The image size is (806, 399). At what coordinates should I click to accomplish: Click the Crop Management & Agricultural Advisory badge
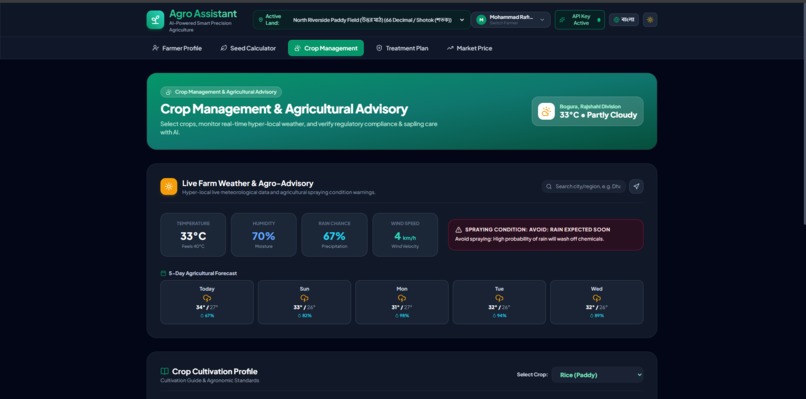pos(221,92)
